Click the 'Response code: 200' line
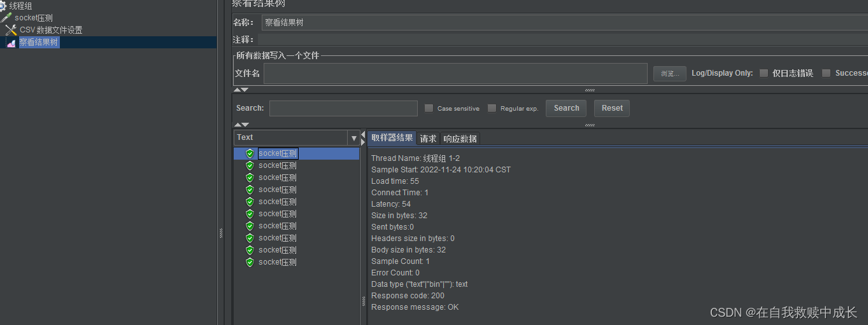Viewport: 868px width, 325px height. pos(408,296)
